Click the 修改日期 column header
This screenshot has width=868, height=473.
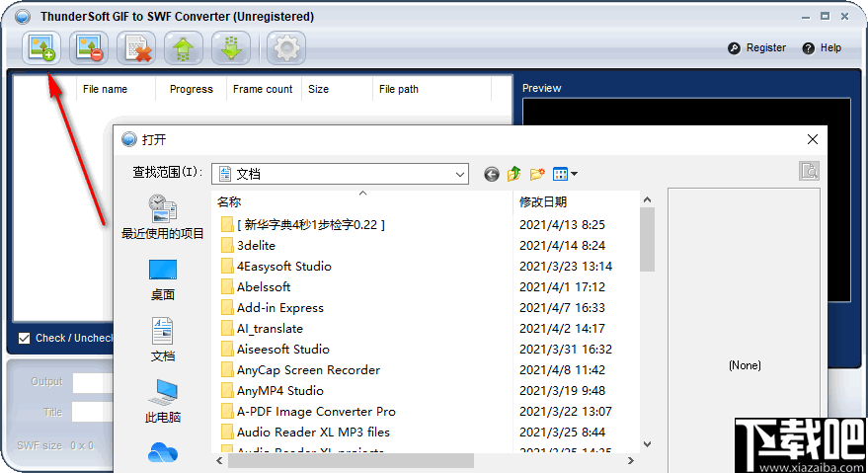543,202
